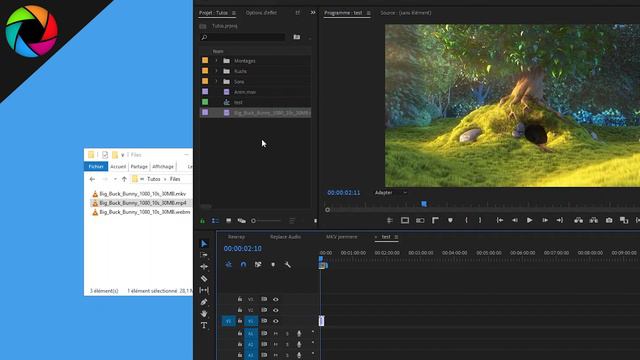Step back one frame
This screenshot has height=360, width=640.
point(515,220)
